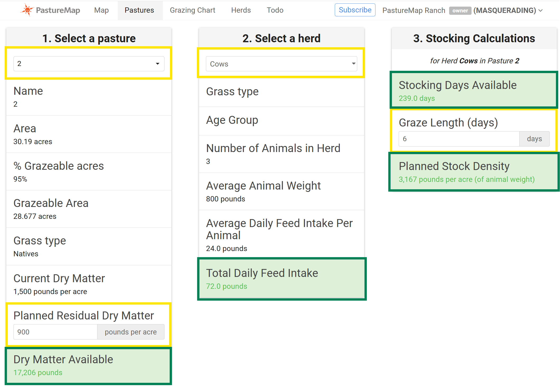Viewport: 560px width, 392px height.
Task: Click the pounds per acre unit label
Action: tap(131, 332)
